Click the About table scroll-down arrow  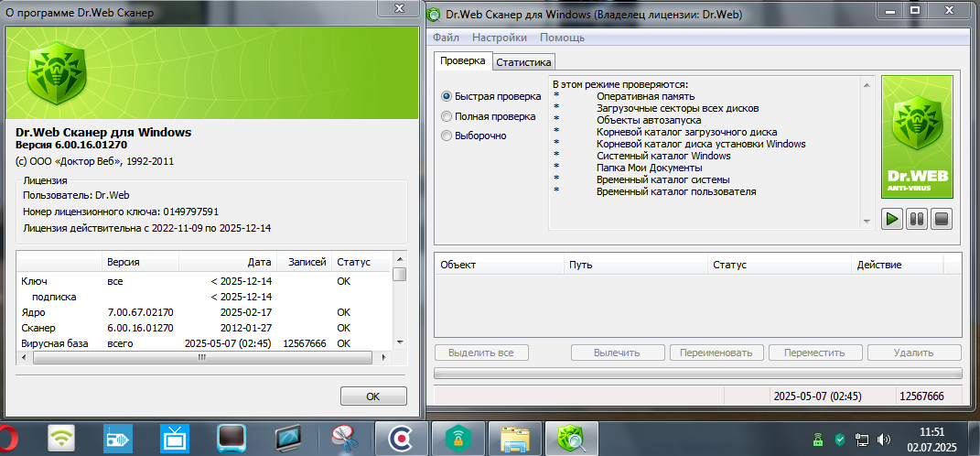coord(399,342)
